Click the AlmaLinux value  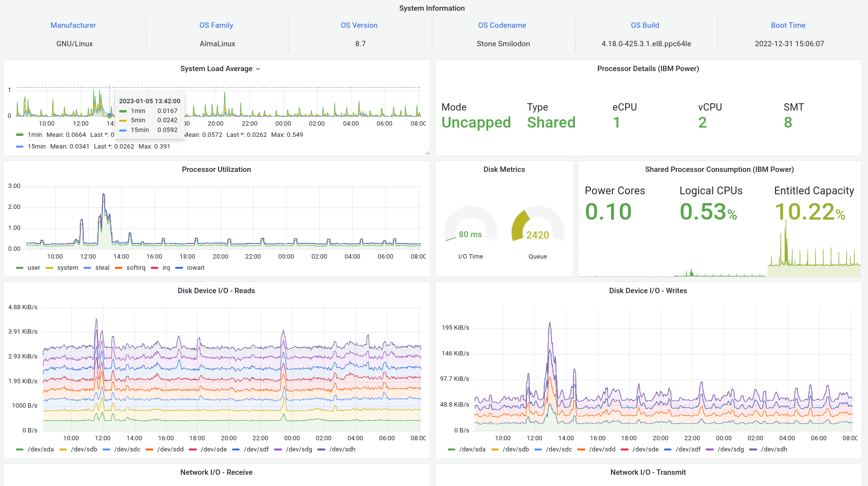(x=217, y=44)
